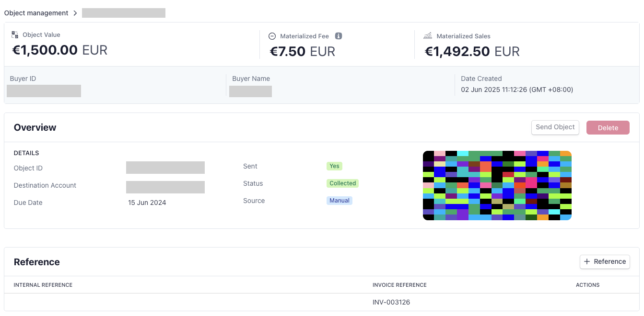The width and height of the screenshot is (644, 316).
Task: Click the breadcrumb chevron separator
Action: 75,13
